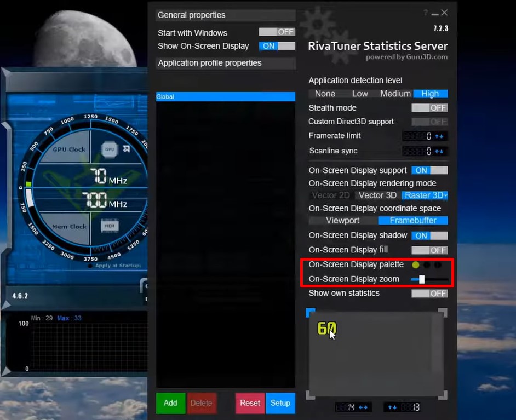This screenshot has height=420, width=516.
Task: Adjust Scanline sync with its arrows
Action: (439, 151)
